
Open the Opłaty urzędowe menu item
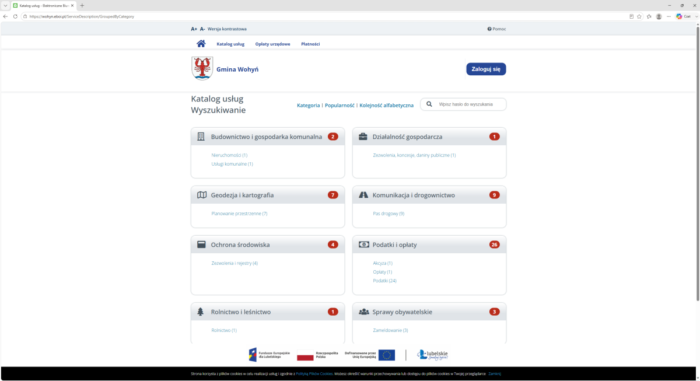(x=272, y=44)
